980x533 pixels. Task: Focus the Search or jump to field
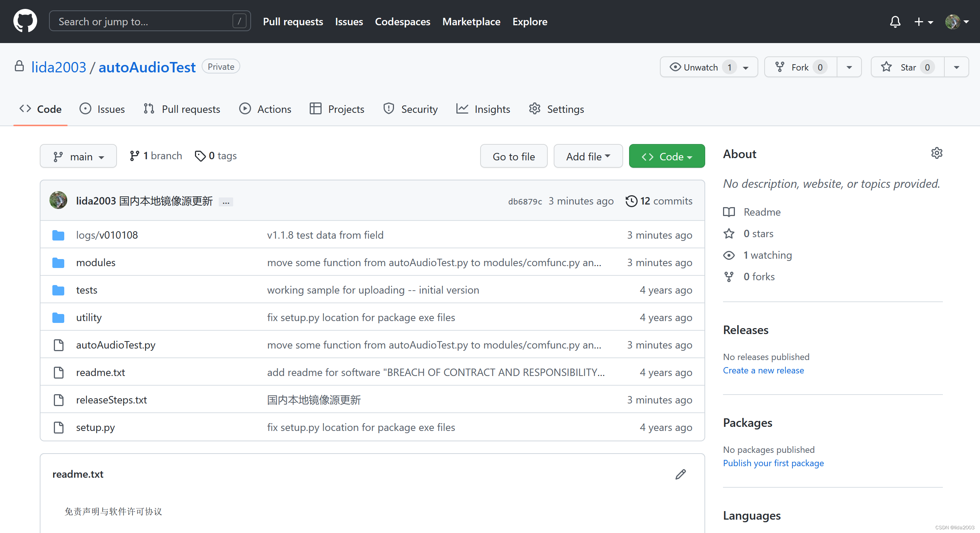coord(144,22)
